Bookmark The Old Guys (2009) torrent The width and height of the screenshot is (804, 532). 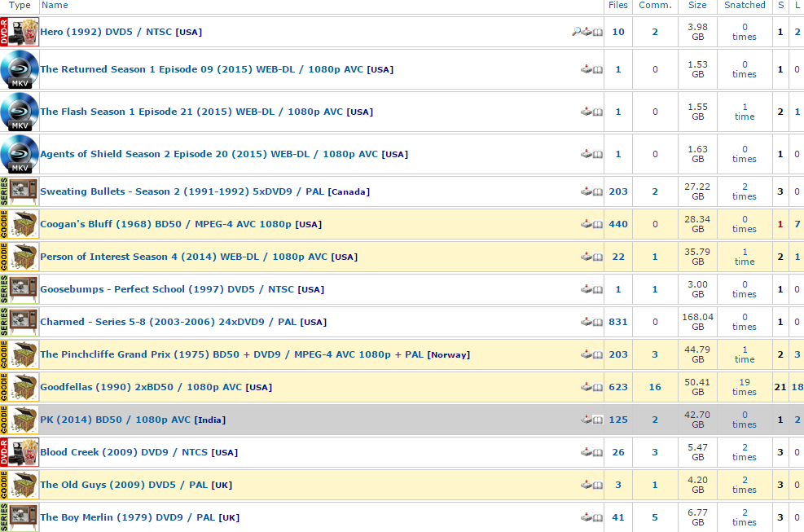[598, 486]
